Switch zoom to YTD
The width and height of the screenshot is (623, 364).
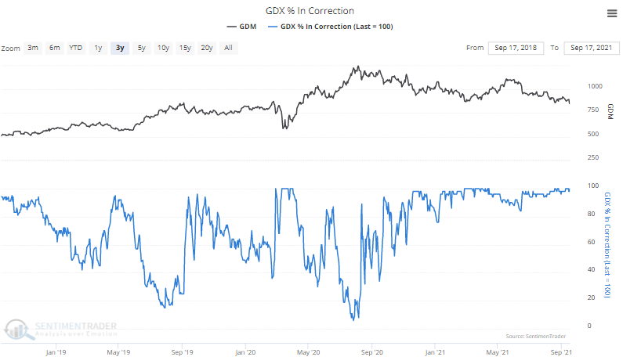[76, 48]
